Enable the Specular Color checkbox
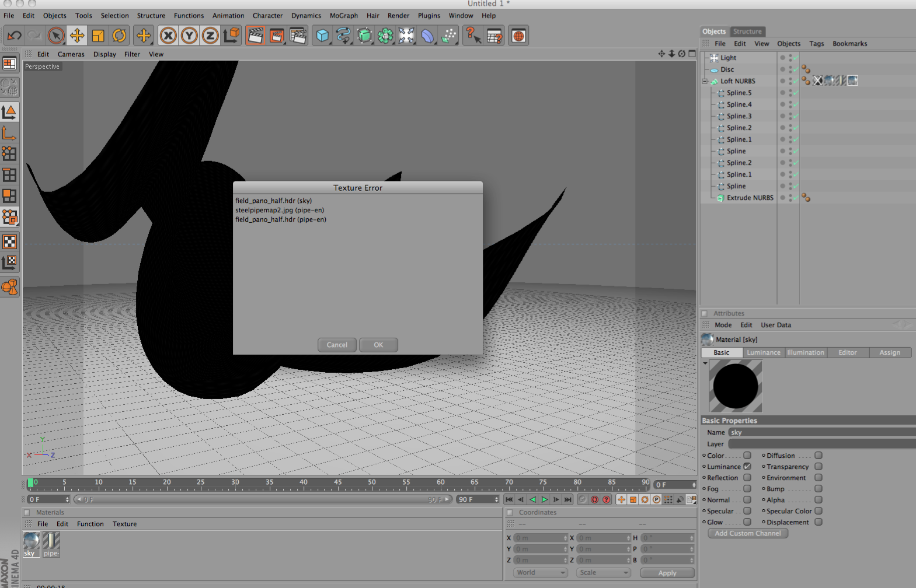The height and width of the screenshot is (588, 916). pos(819,511)
